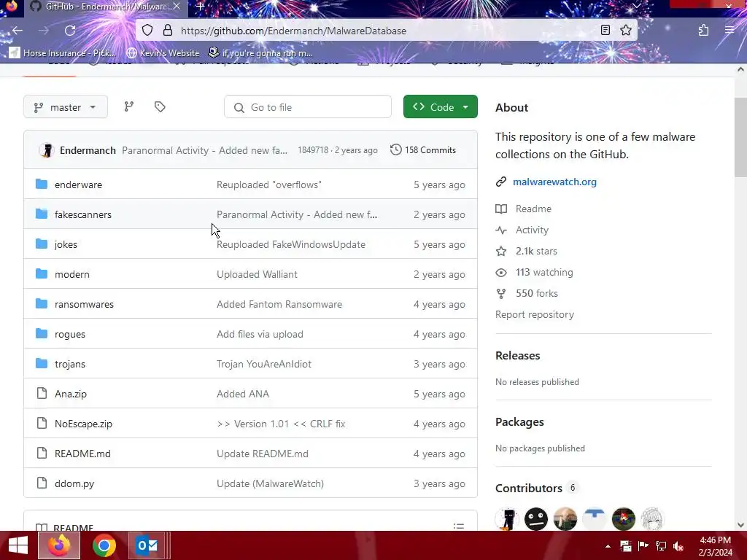
Task: Open the jokes folder
Action: pyautogui.click(x=66, y=245)
